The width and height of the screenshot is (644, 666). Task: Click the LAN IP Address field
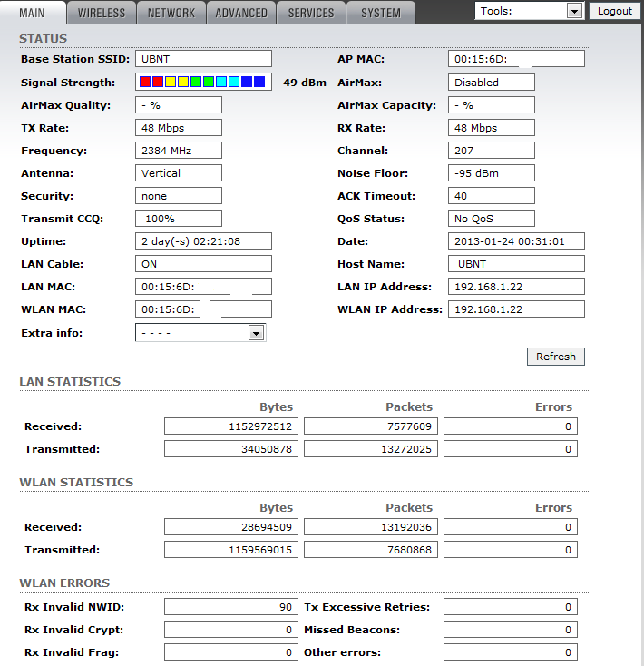[x=516, y=287]
